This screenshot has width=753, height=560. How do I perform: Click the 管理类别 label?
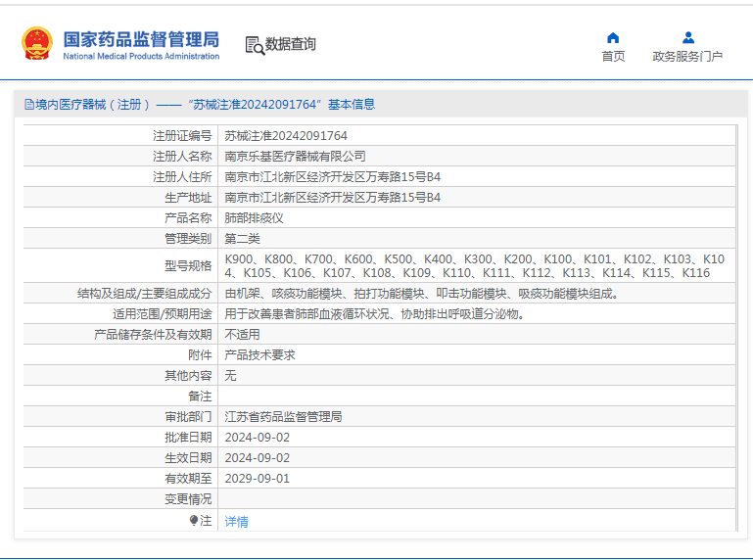(188, 239)
